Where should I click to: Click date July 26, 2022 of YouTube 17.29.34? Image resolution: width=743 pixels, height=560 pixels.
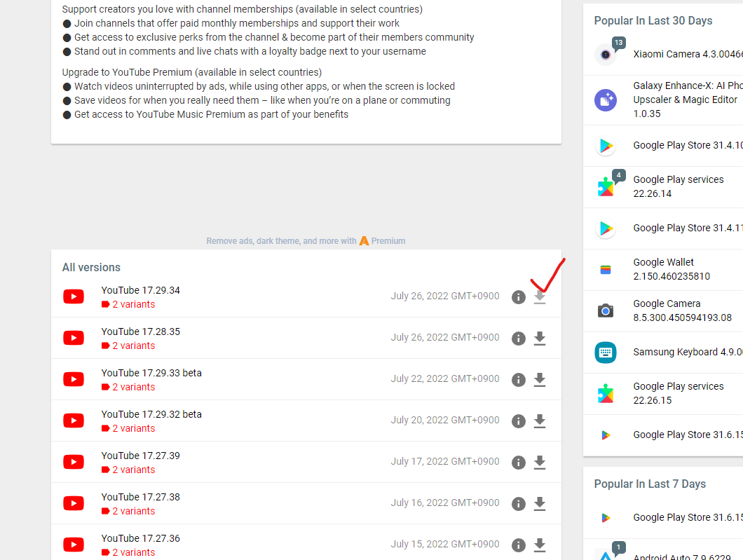(445, 296)
